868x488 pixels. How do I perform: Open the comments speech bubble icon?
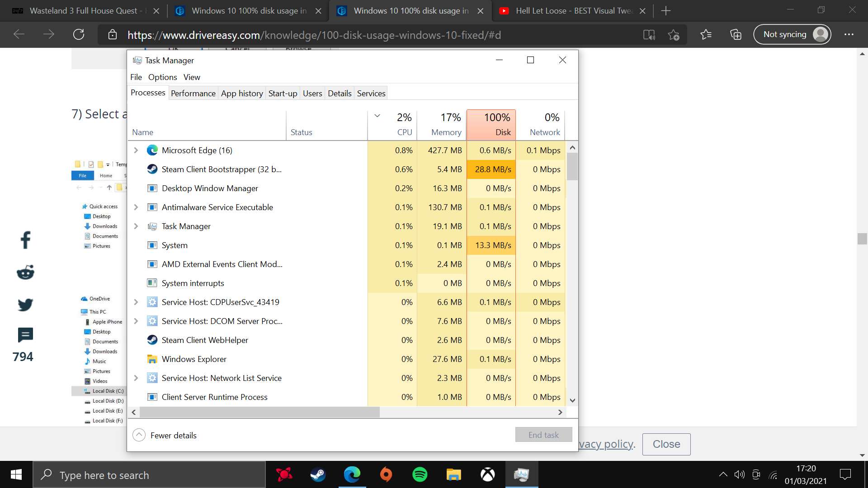[x=25, y=335]
